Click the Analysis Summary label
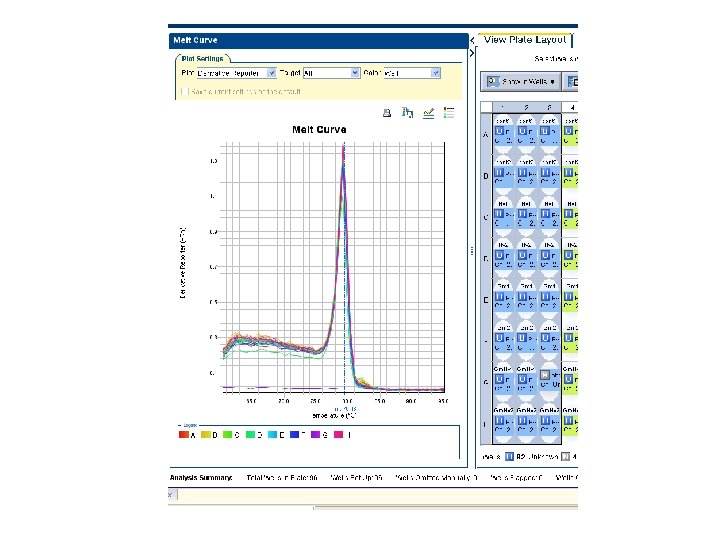Viewport: 720px width, 540px height. (x=201, y=478)
